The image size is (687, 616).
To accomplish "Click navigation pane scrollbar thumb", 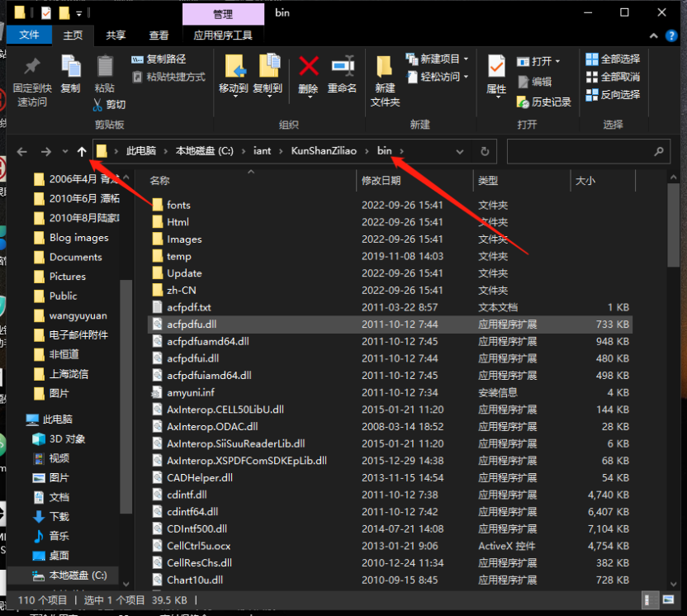I will (126, 396).
